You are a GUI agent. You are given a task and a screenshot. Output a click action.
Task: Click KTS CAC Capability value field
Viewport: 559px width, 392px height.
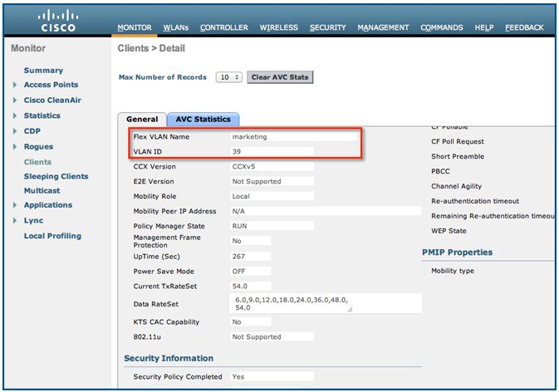[x=251, y=321]
